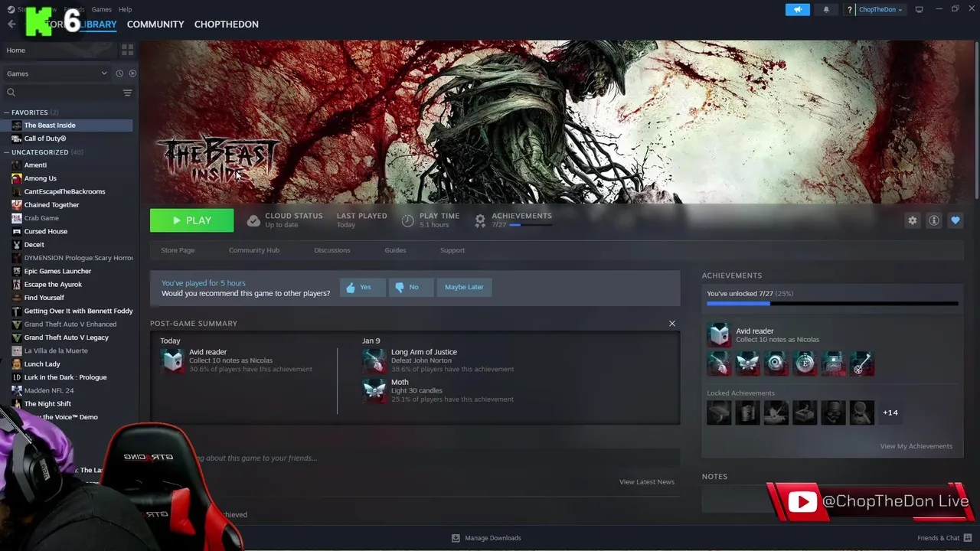Image resolution: width=980 pixels, height=551 pixels.
Task: Open the Help menu
Action: [125, 9]
